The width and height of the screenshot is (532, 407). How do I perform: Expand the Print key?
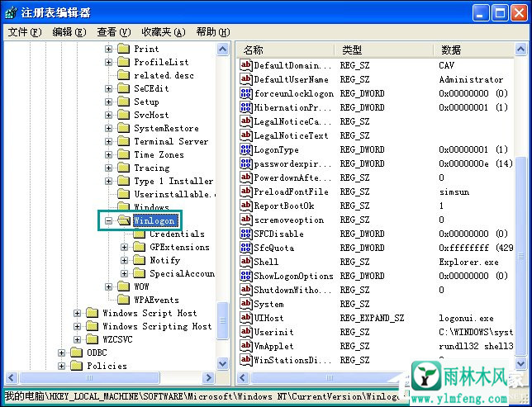(x=108, y=50)
